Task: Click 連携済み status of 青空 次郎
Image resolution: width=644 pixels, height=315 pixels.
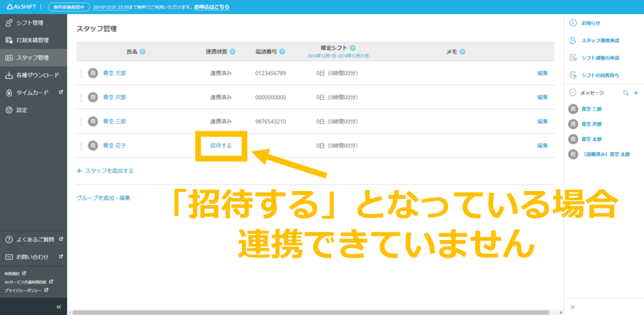Action: coord(221,97)
